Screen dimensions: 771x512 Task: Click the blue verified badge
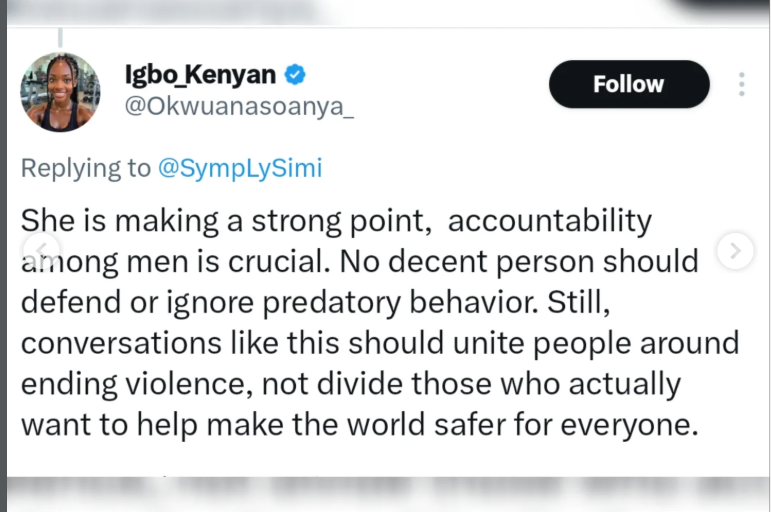click(296, 74)
